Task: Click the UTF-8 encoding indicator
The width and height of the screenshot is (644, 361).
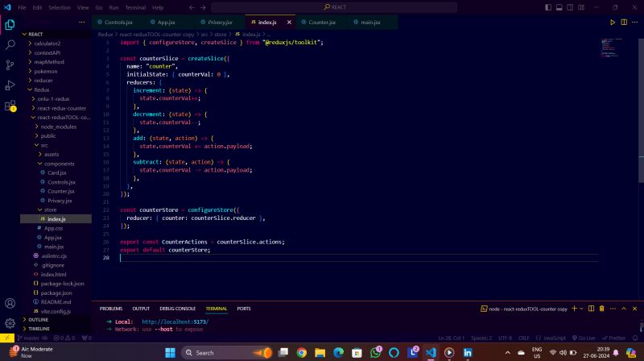Action: [x=505, y=338]
